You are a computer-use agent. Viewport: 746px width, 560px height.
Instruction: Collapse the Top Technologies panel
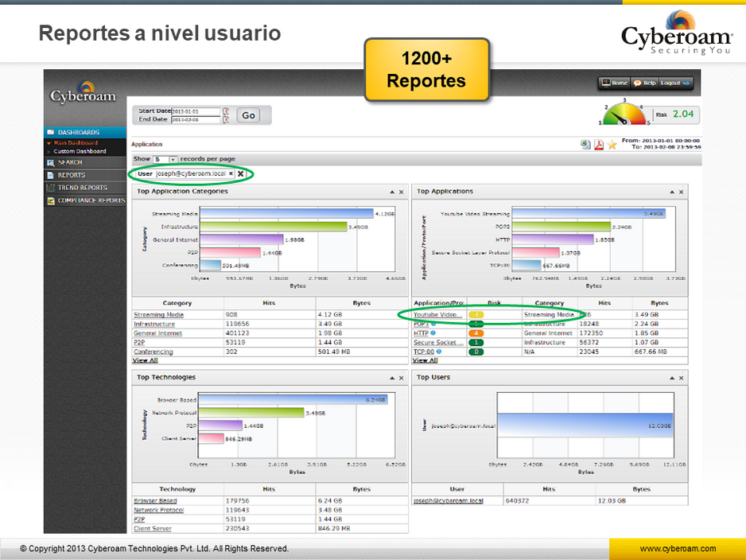pos(391,378)
